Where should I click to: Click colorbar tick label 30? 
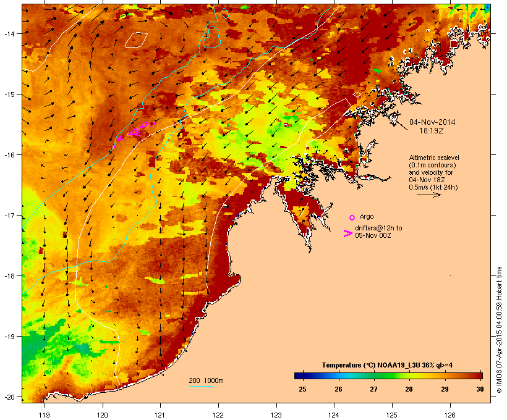480,389
